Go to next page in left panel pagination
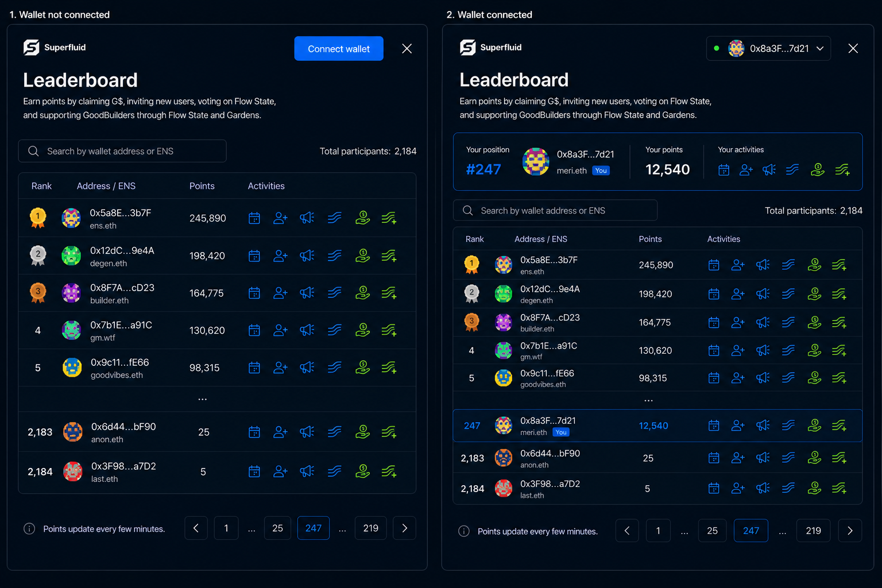The image size is (882, 588). (x=404, y=528)
